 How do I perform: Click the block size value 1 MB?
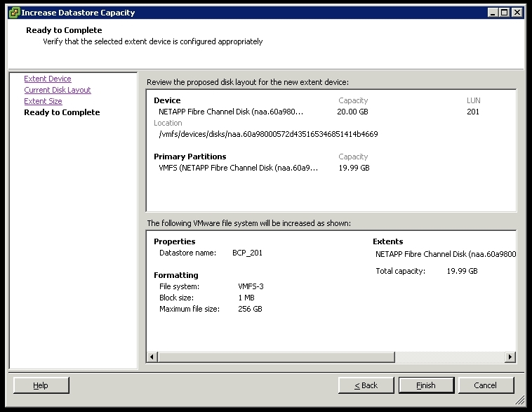pyautogui.click(x=246, y=298)
